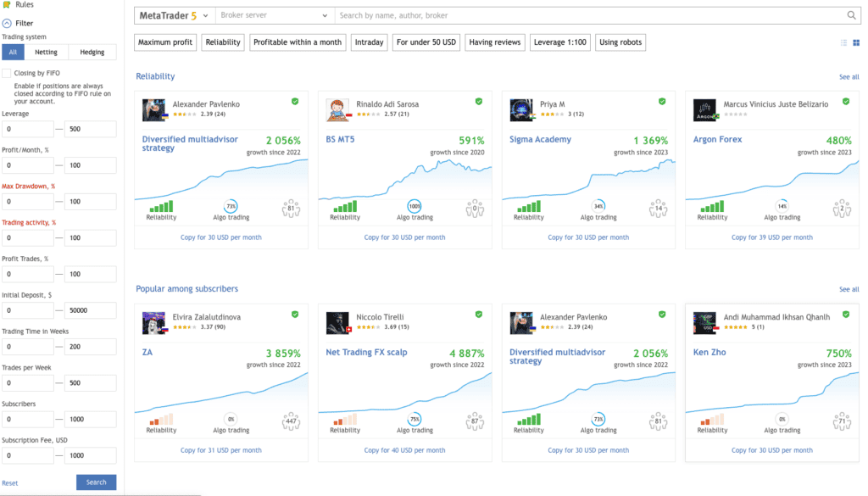Click algo trading circle on Net Trading FX scalp
Viewport: 868px width, 496px height.
[x=414, y=419]
